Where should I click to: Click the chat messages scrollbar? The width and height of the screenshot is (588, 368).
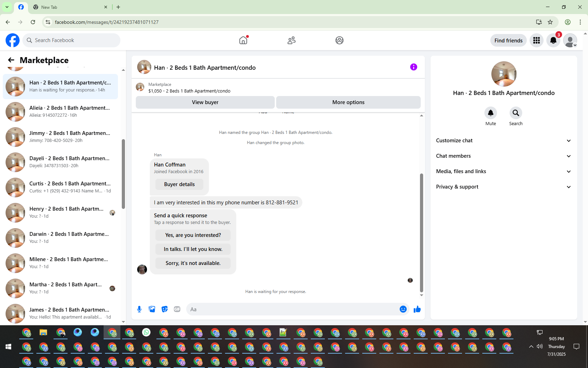421,233
